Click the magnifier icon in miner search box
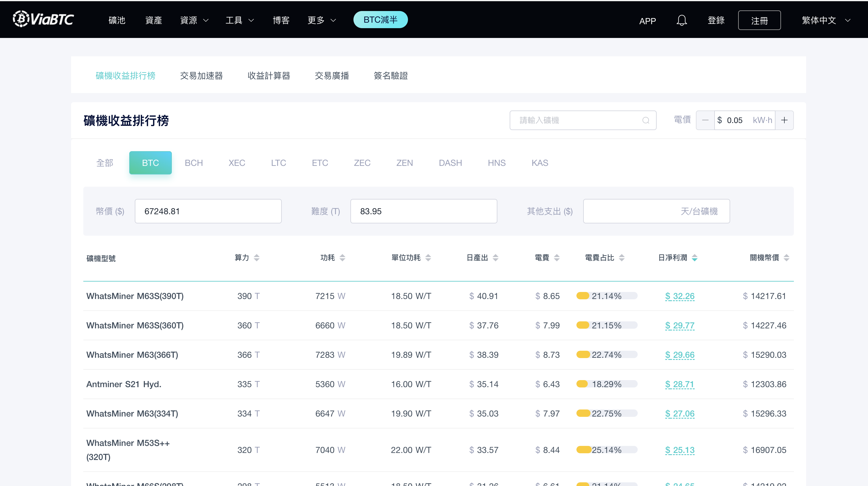This screenshot has height=486, width=868. pyautogui.click(x=646, y=120)
